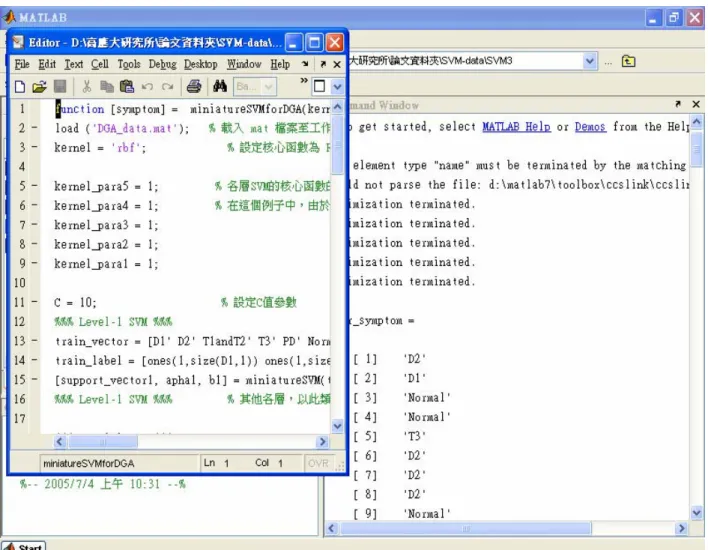This screenshot has height=550, width=708.
Task: Click the history entry 2005/7/4 10:31
Action: [x=102, y=485]
